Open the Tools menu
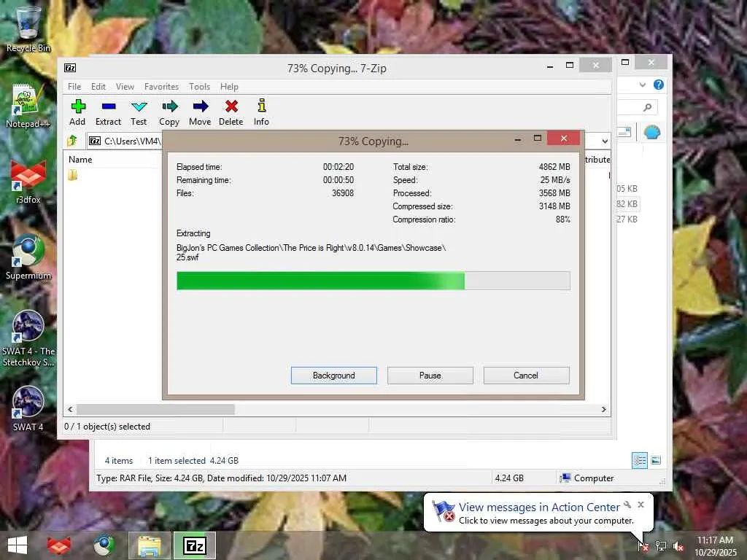The height and width of the screenshot is (560, 747). [x=199, y=87]
